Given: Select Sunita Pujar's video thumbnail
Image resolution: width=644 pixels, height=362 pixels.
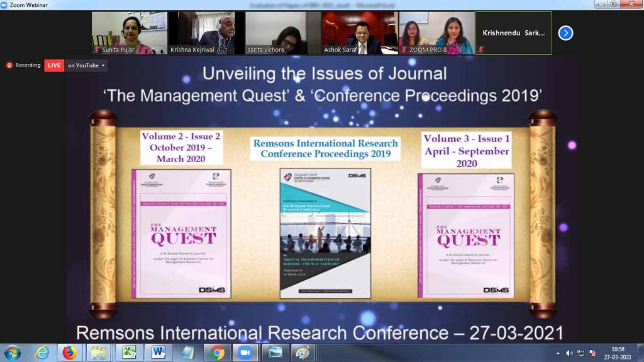Looking at the screenshot, I should 130,33.
